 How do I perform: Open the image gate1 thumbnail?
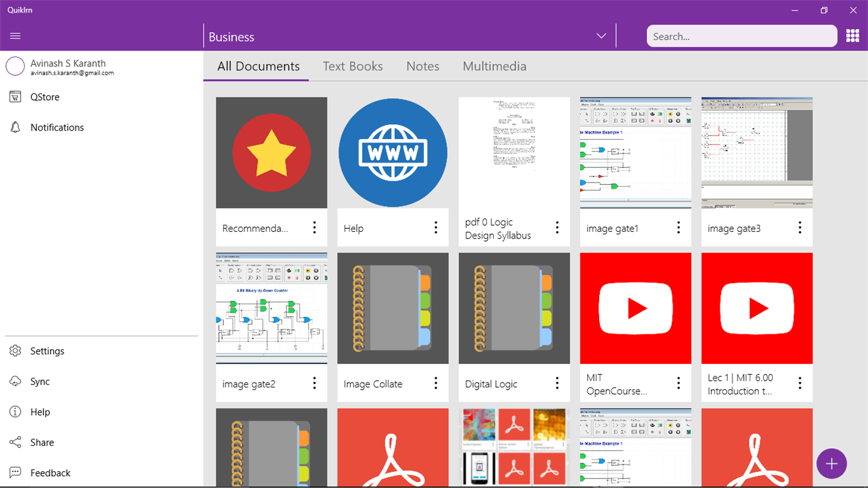(636, 153)
